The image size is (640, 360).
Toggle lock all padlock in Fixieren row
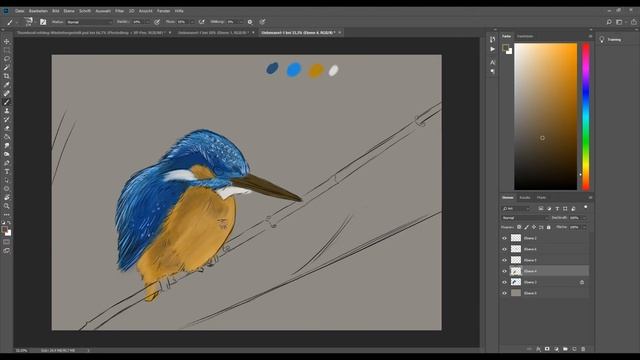pyautogui.click(x=549, y=227)
